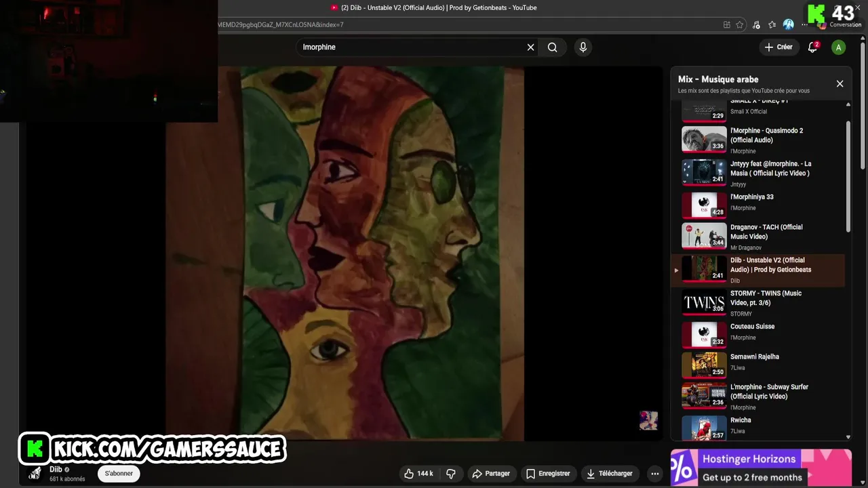868x488 pixels.
Task: Open the Hostinger Horizons ad banner
Action: (761, 468)
